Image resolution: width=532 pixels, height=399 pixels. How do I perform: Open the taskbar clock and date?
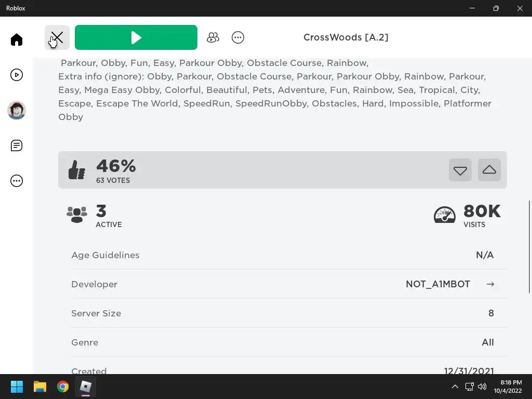pos(508,387)
